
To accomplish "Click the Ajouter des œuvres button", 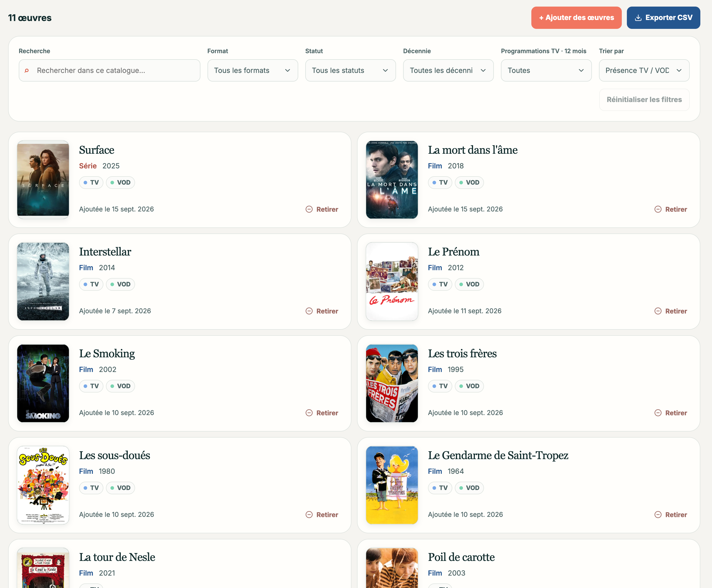I will [576, 18].
